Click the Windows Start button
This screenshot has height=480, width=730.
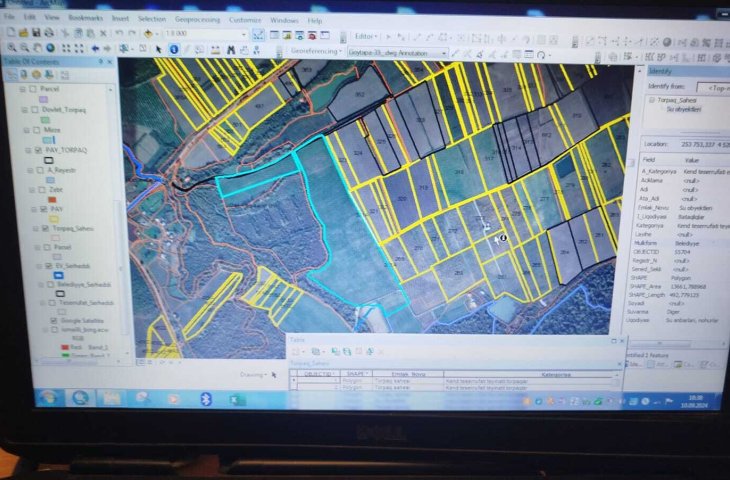pyautogui.click(x=48, y=398)
